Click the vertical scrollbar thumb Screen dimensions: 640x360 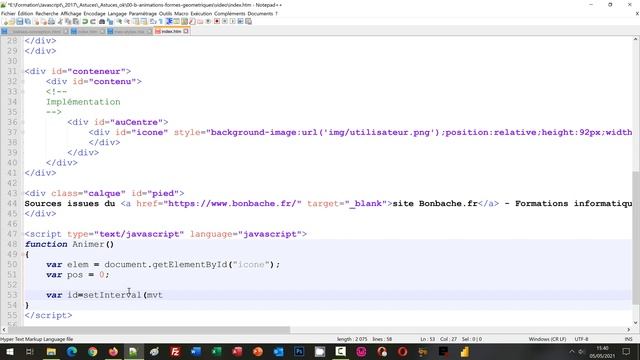(636, 238)
